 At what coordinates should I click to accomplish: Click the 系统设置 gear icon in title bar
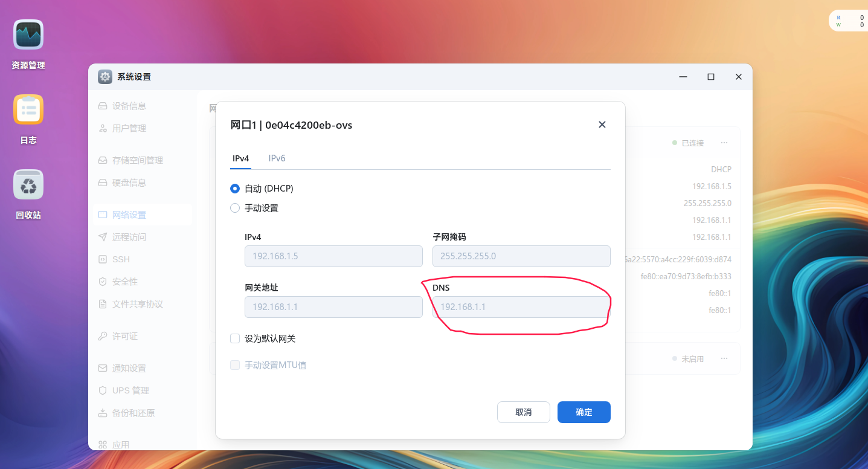[105, 77]
